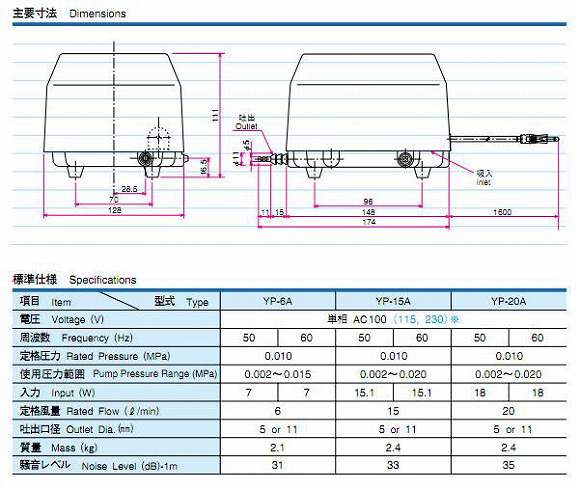Click the 質量 Mass (kg) row label

(58, 448)
